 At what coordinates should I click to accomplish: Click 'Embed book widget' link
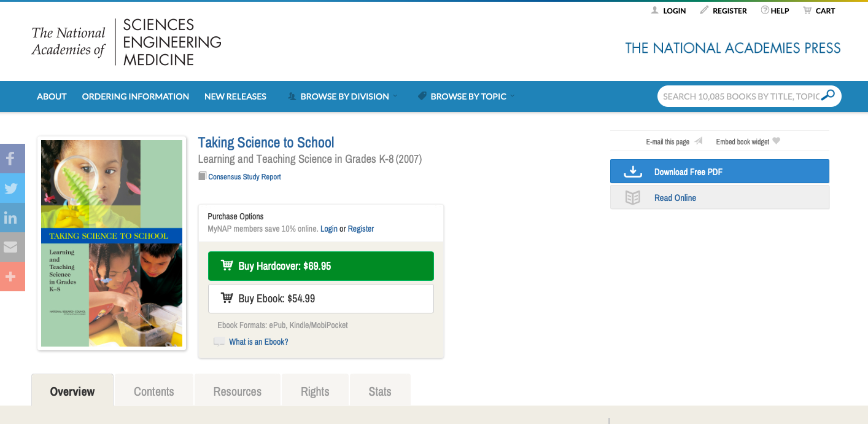coord(743,142)
